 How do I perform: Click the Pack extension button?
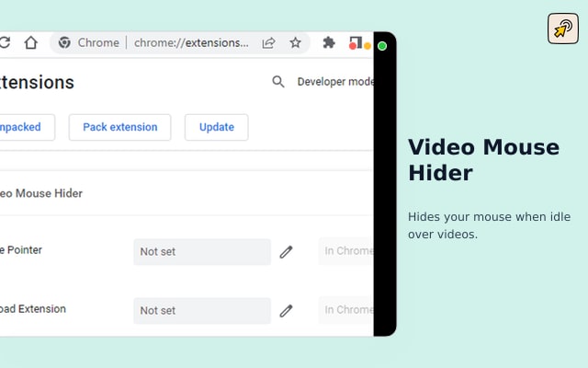[120, 127]
